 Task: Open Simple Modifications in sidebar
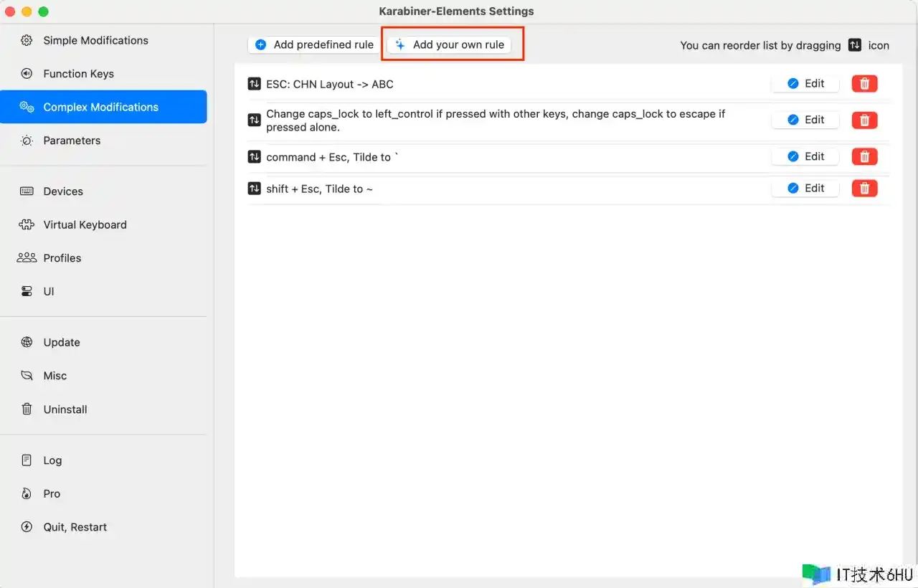[x=95, y=40]
